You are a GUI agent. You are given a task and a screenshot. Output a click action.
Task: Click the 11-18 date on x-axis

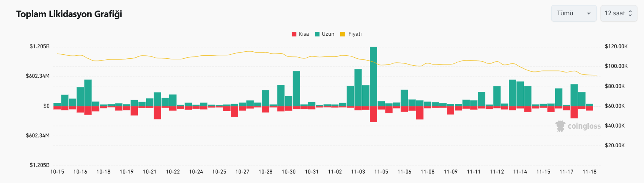point(589,172)
